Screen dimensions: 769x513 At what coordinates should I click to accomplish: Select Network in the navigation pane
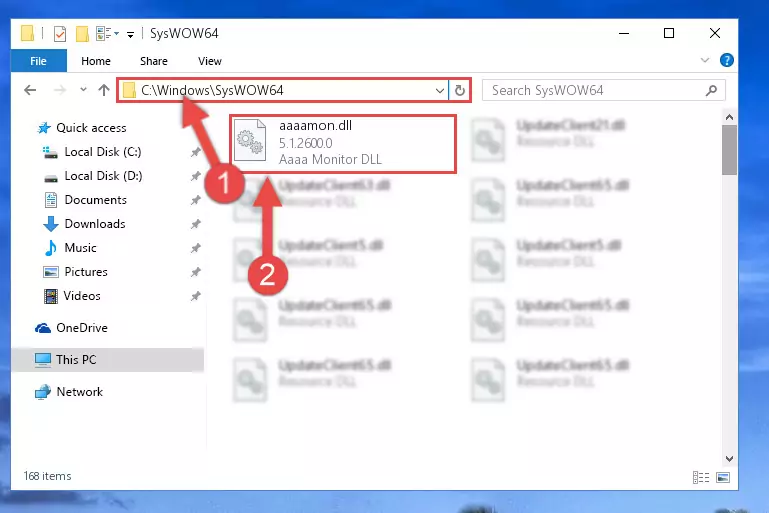[x=79, y=392]
